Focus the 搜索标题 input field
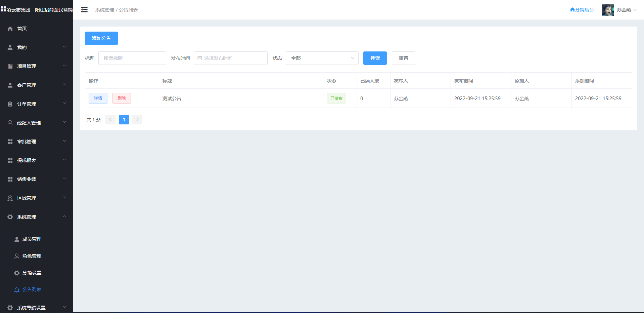Image resolution: width=644 pixels, height=313 pixels. [x=132, y=58]
